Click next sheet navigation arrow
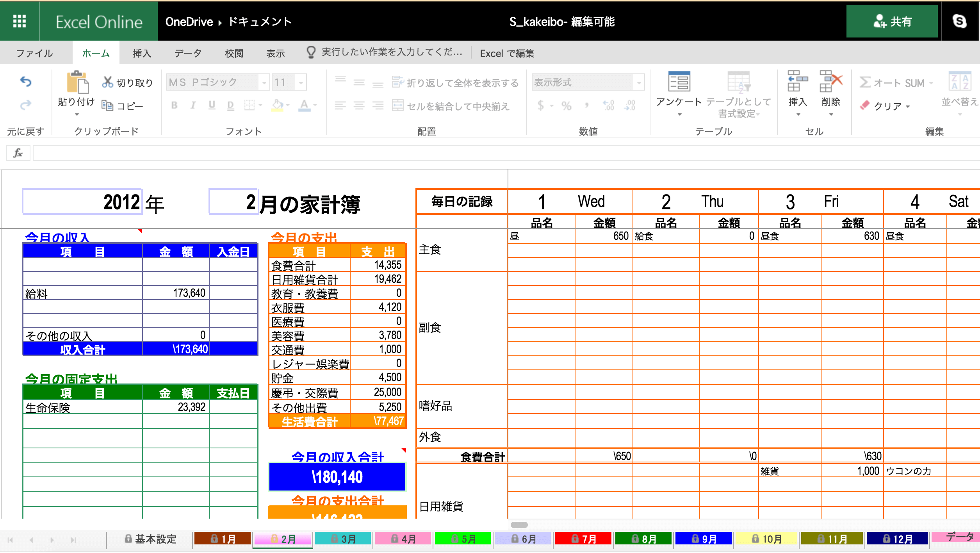The image size is (980, 553). pyautogui.click(x=52, y=540)
